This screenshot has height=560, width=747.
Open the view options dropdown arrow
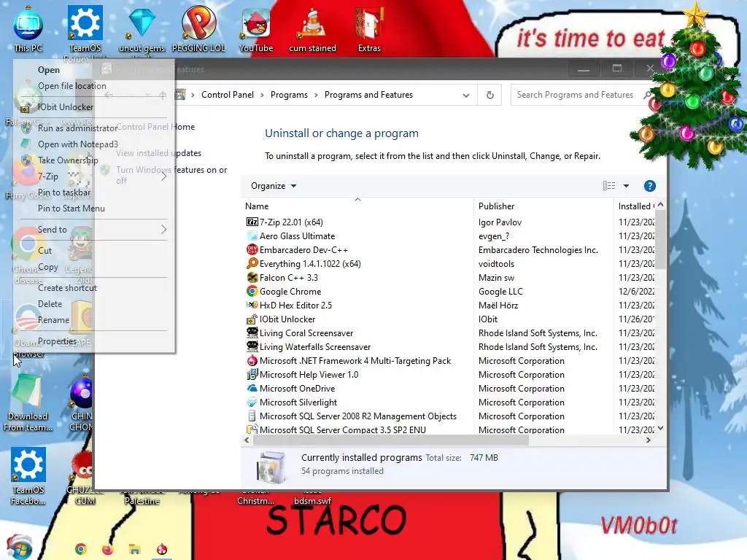click(x=626, y=186)
